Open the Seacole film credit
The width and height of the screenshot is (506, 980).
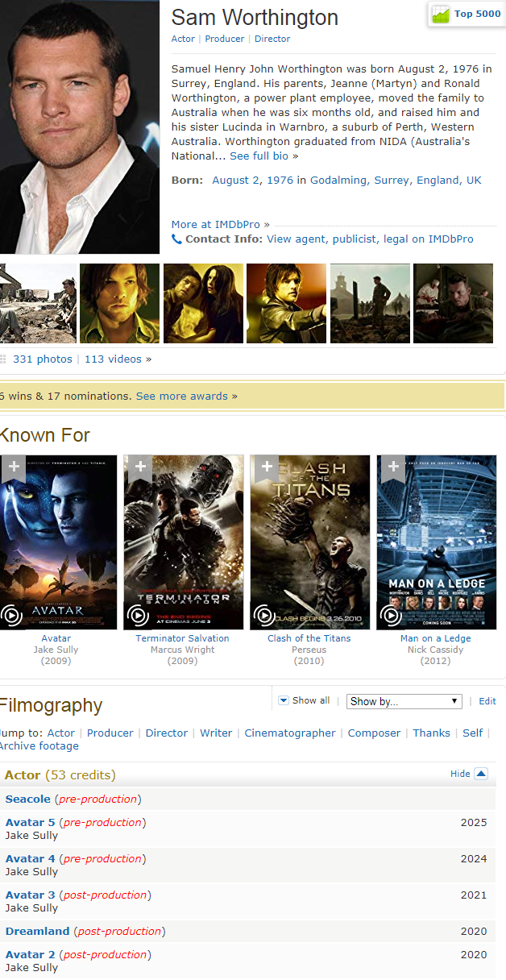point(28,799)
